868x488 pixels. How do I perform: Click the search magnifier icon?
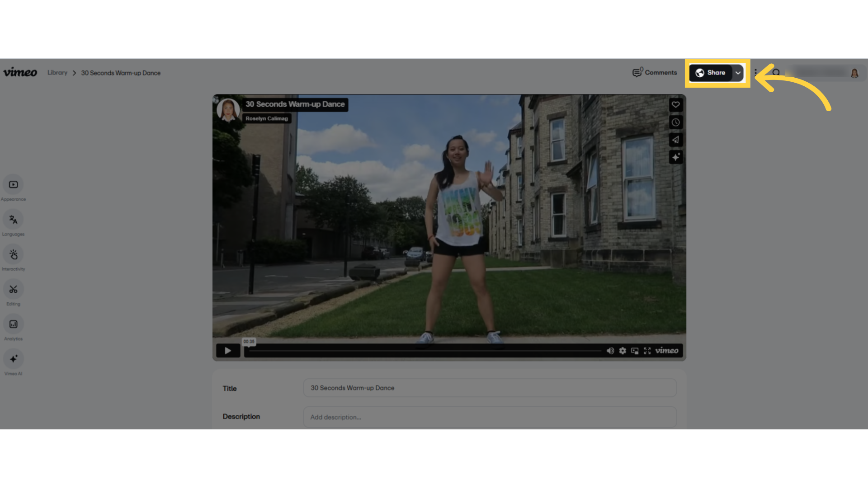(x=776, y=72)
